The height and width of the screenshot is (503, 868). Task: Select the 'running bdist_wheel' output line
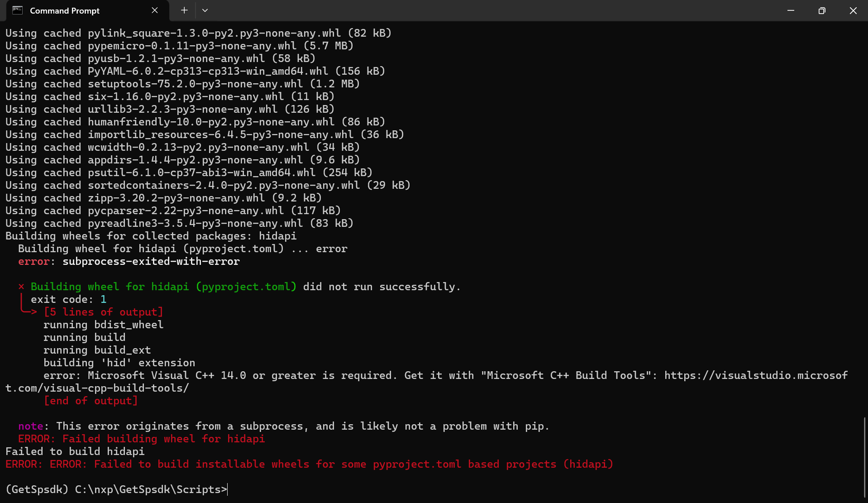click(x=104, y=325)
